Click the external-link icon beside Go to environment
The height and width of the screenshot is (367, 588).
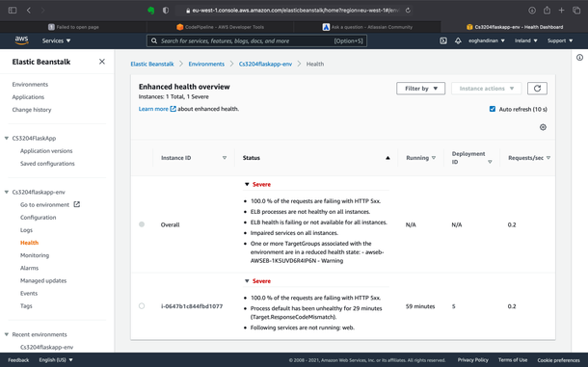(x=76, y=204)
